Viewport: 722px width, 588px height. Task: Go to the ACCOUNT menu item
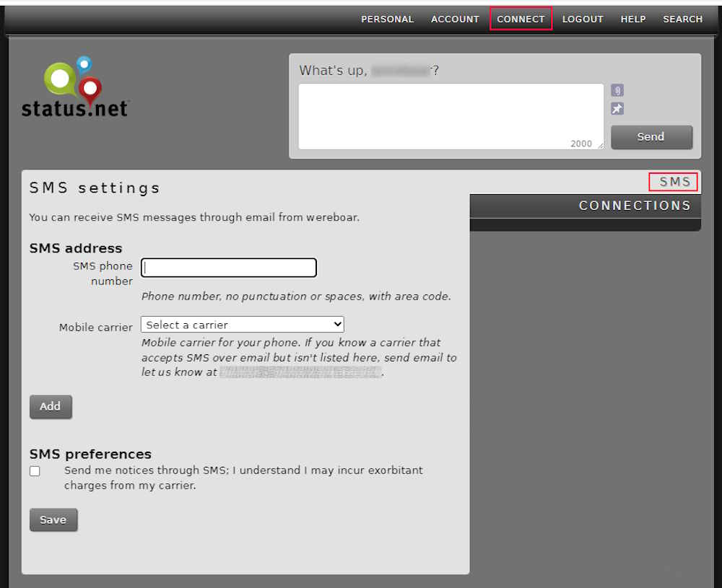click(x=455, y=19)
